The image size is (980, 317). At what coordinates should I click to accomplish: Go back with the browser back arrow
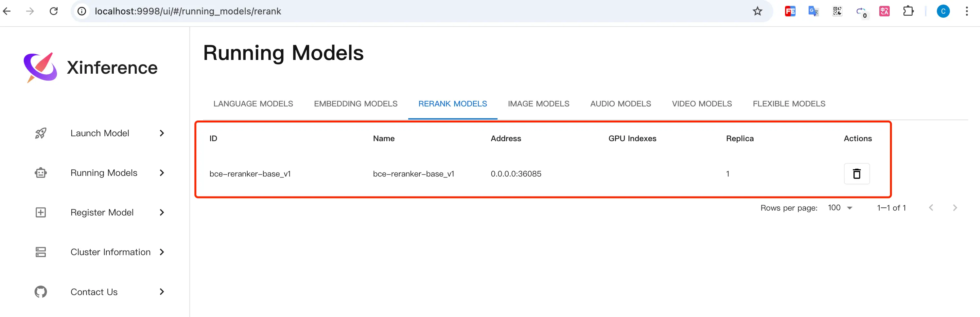(7, 11)
